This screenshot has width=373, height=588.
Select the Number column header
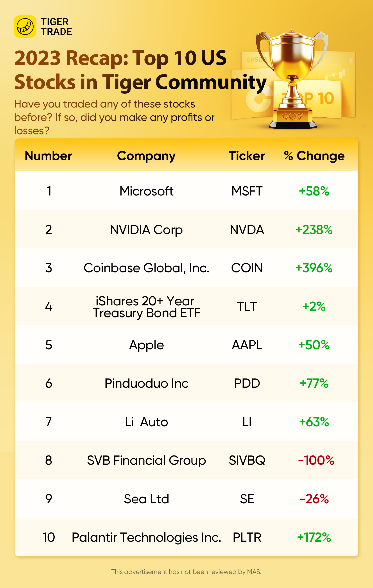(x=48, y=156)
